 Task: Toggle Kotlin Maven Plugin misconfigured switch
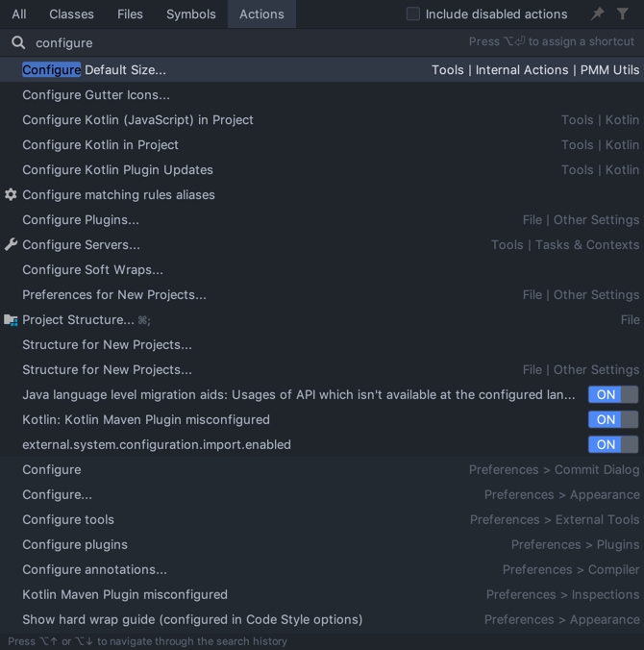(612, 419)
